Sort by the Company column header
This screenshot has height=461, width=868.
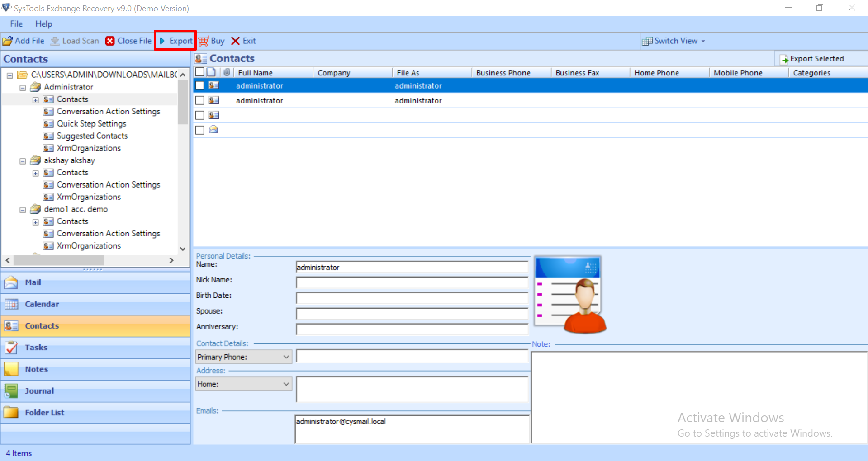(x=353, y=73)
